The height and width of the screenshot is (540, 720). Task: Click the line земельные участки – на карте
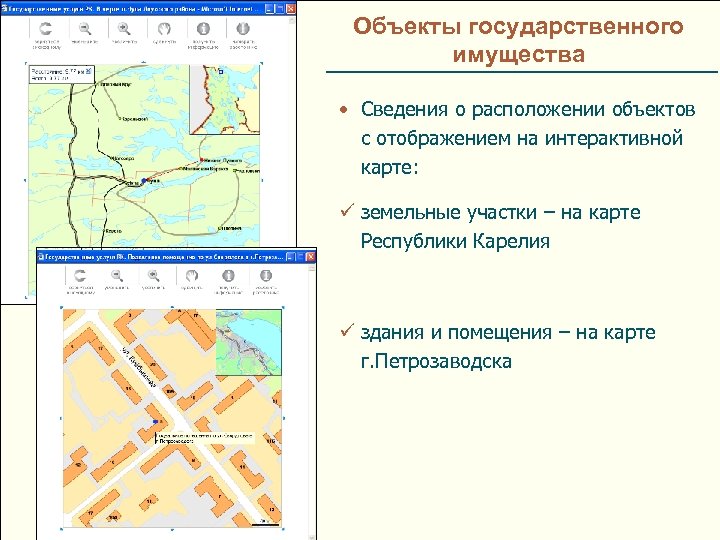[501, 212]
